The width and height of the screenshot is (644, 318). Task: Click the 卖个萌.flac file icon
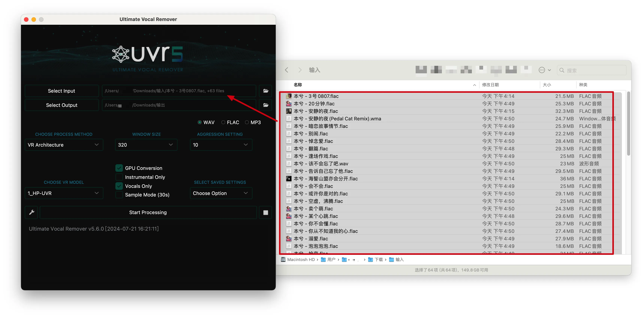click(x=289, y=209)
